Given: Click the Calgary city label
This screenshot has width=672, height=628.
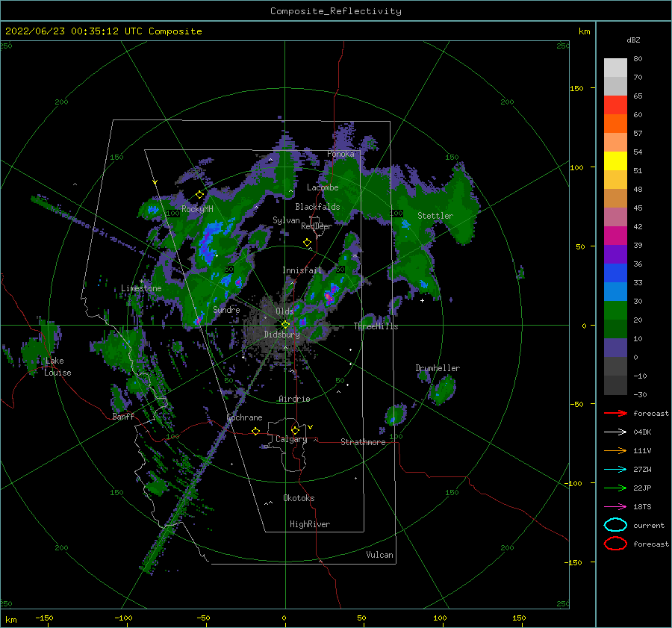Looking at the screenshot, I should [x=291, y=439].
